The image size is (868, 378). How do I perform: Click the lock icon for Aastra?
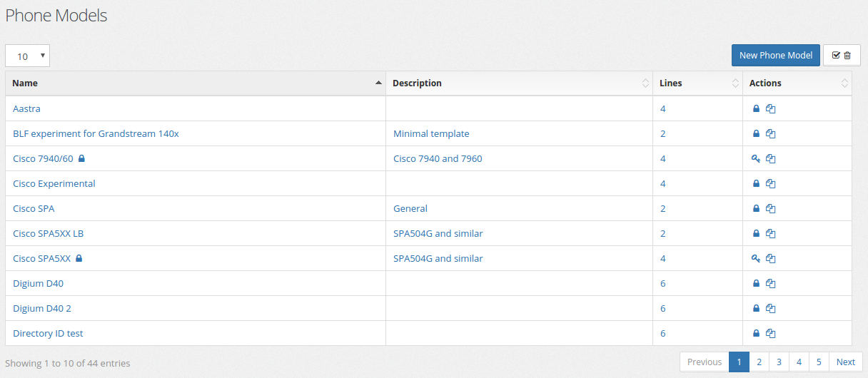coord(756,109)
